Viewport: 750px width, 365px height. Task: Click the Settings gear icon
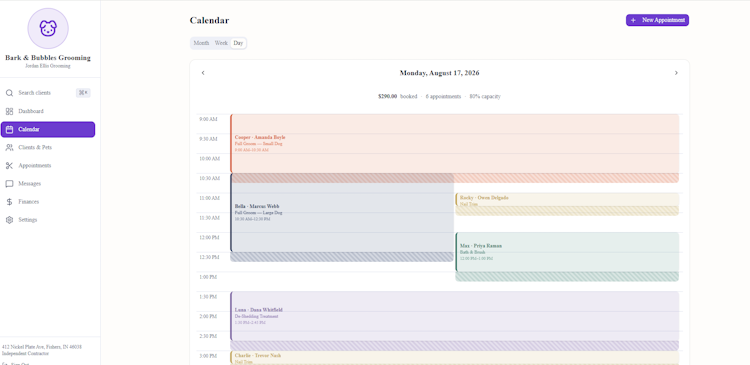(x=9, y=220)
